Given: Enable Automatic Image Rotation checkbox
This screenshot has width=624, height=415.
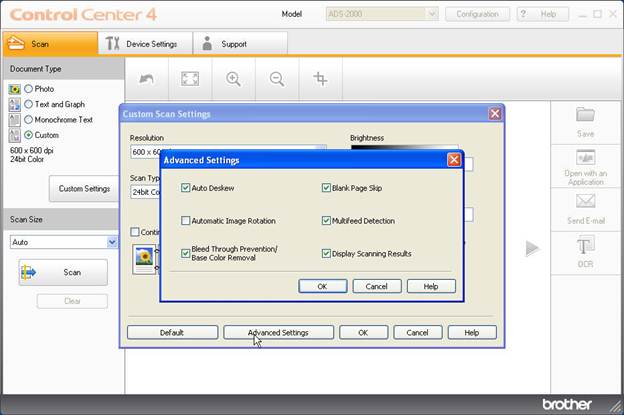Looking at the screenshot, I should click(186, 221).
